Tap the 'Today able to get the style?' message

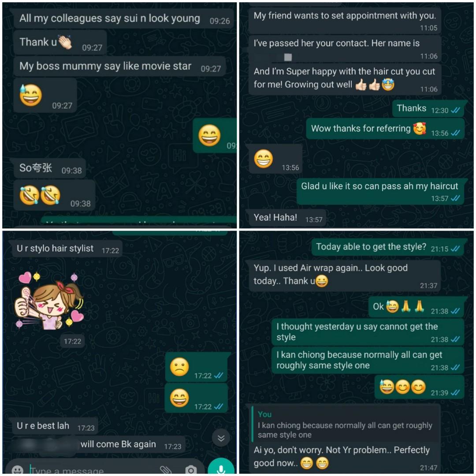pos(388,247)
